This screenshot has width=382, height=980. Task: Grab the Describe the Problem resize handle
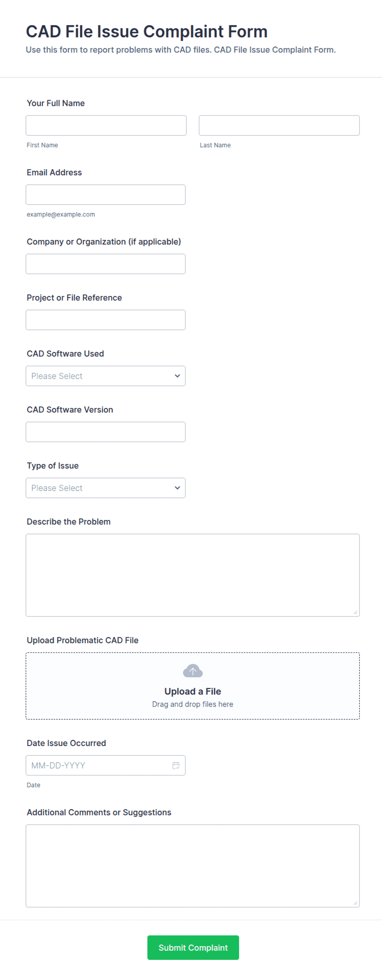tap(355, 612)
